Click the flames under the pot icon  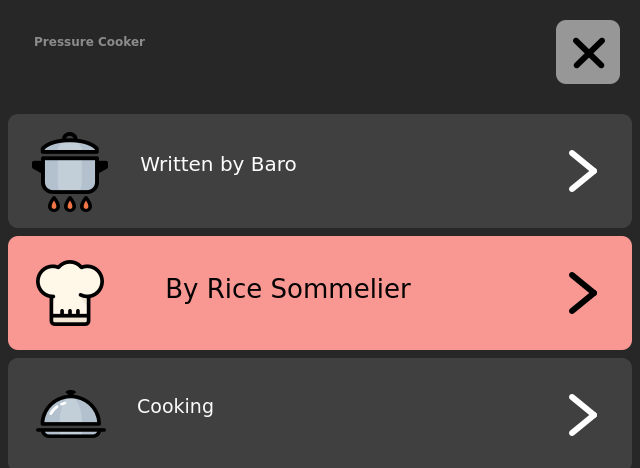[70, 204]
